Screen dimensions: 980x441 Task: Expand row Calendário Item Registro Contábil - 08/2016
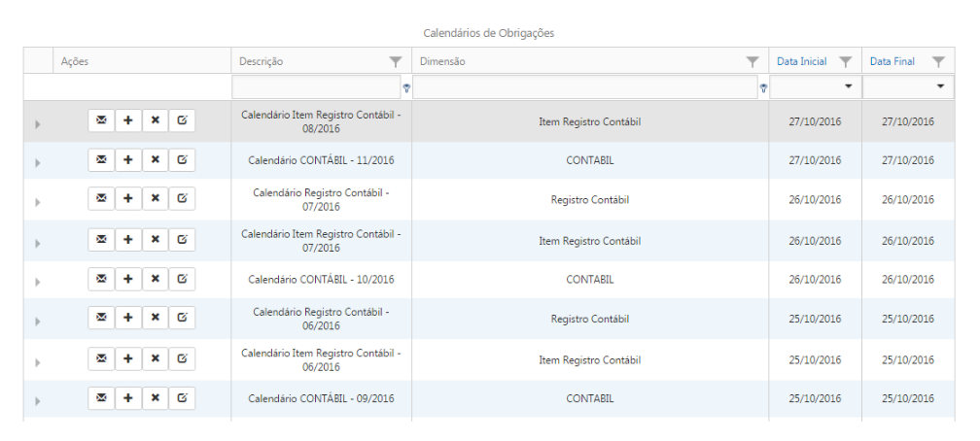(38, 124)
